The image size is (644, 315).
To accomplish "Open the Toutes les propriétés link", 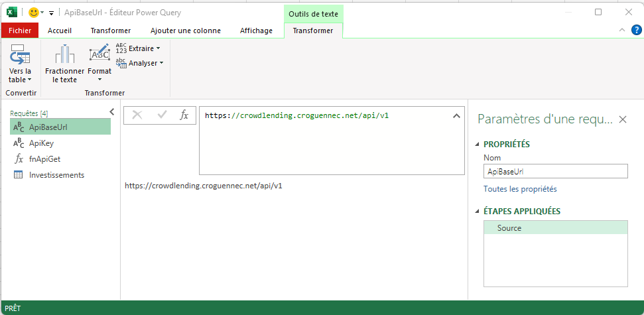I will pyautogui.click(x=520, y=189).
